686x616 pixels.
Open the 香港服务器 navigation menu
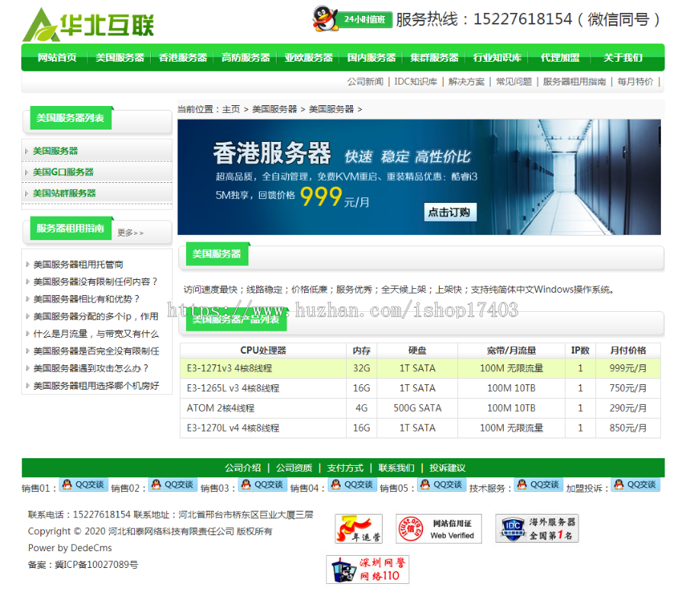coord(182,57)
